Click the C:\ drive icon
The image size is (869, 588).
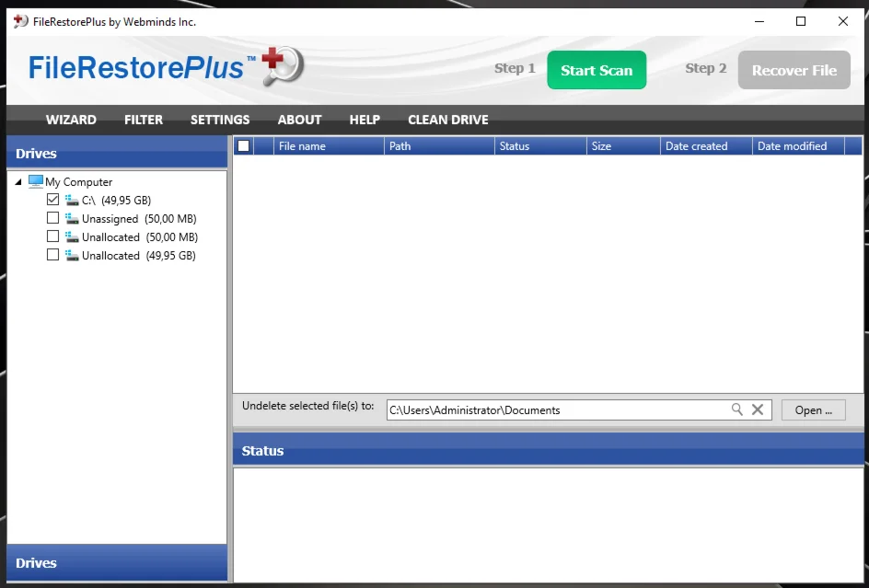pyautogui.click(x=72, y=200)
